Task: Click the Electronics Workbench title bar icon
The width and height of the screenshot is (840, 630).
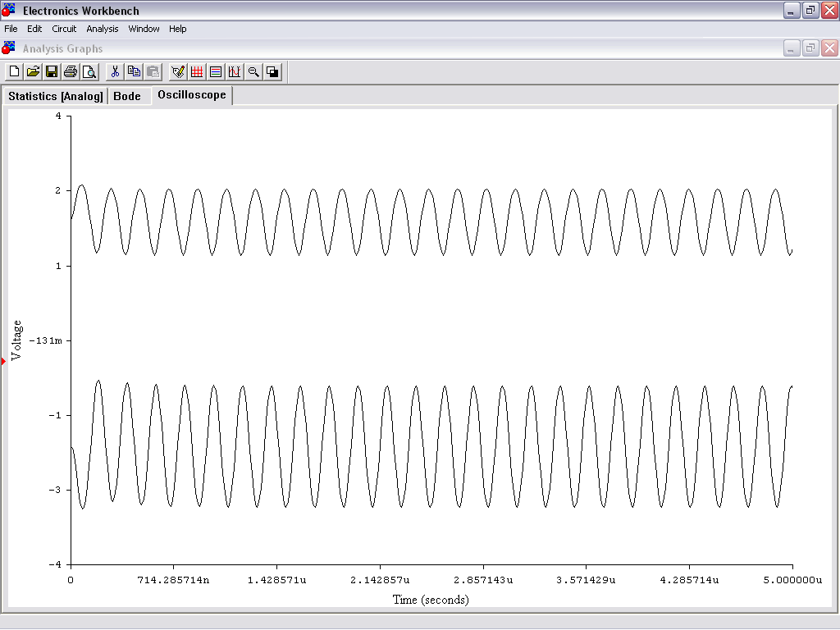Action: tap(8, 10)
